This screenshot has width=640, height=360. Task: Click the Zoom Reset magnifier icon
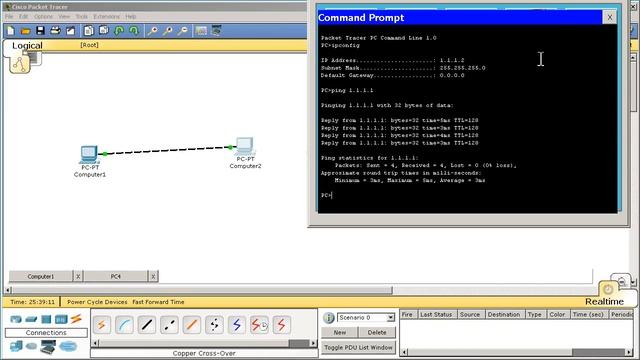tap(167, 31)
